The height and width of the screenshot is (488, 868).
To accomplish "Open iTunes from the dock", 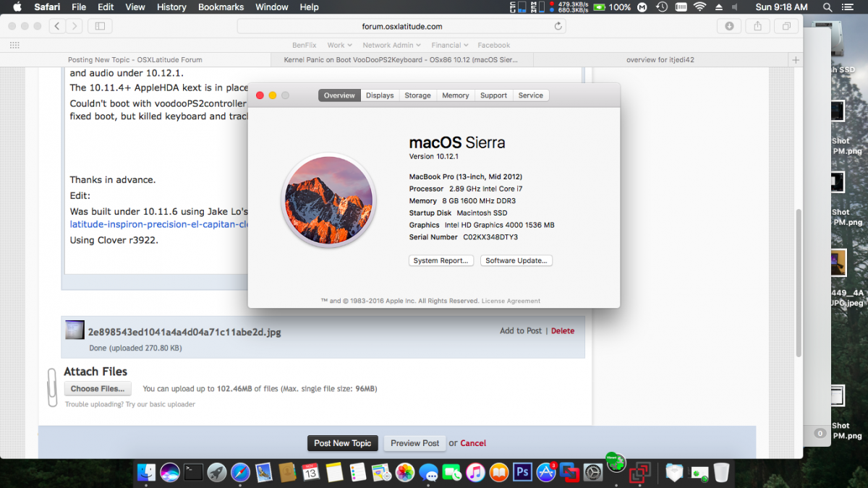I will click(x=475, y=473).
